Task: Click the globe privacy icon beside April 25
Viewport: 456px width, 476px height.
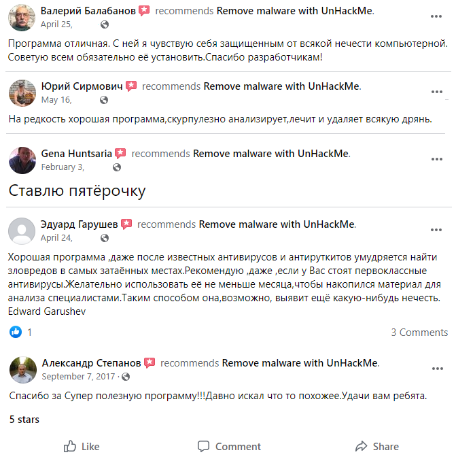Action: click(104, 24)
